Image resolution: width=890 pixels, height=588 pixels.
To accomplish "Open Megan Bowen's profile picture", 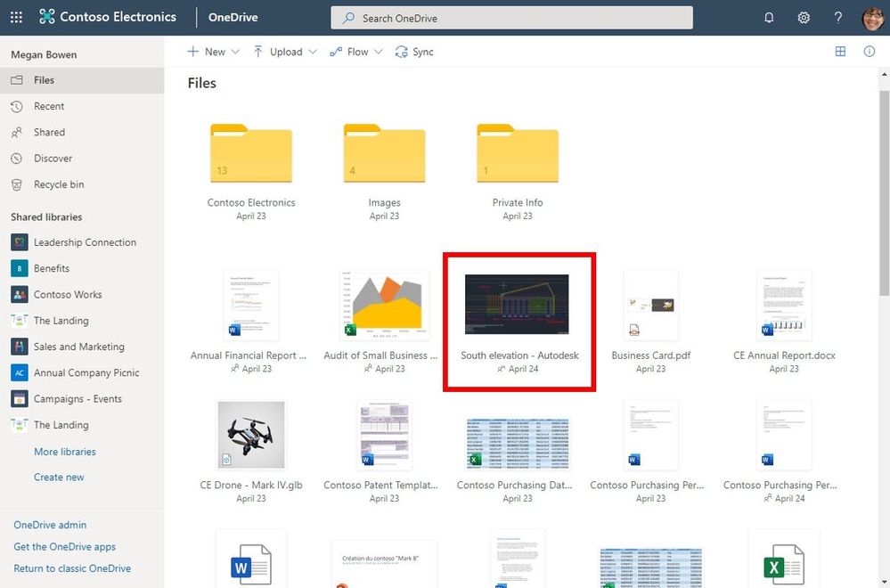I will coord(874,18).
